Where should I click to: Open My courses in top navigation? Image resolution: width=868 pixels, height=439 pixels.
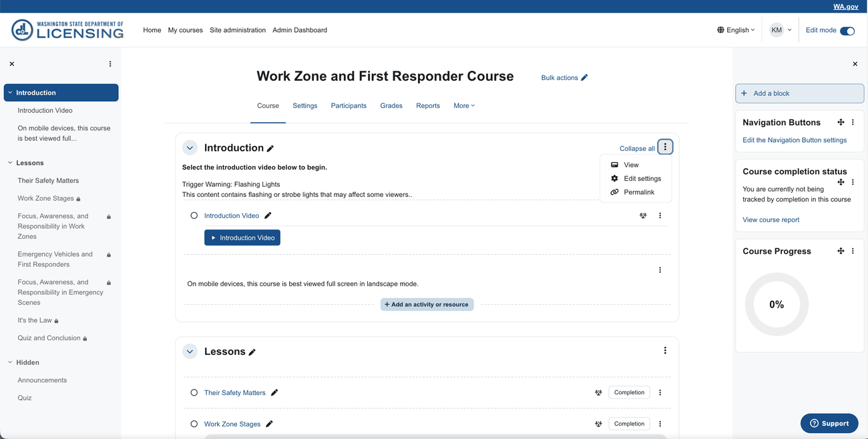click(x=186, y=30)
